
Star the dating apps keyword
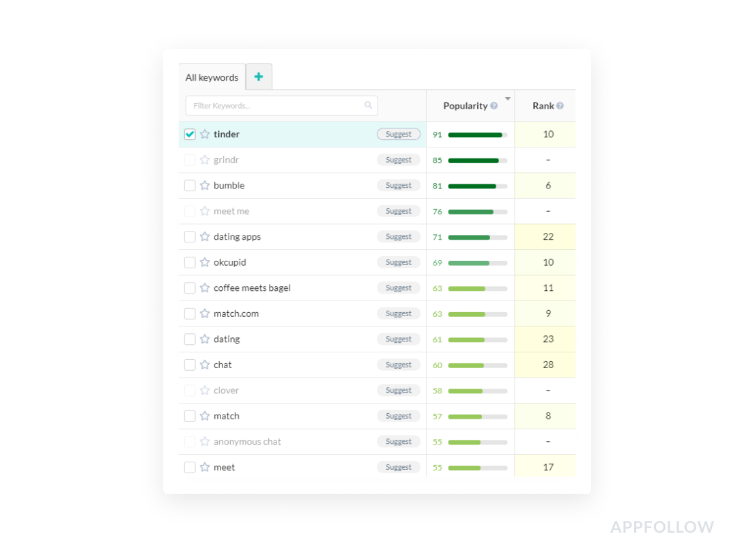click(x=205, y=236)
